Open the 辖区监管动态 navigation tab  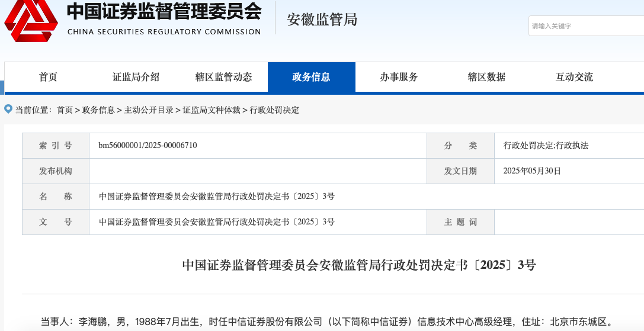point(224,77)
